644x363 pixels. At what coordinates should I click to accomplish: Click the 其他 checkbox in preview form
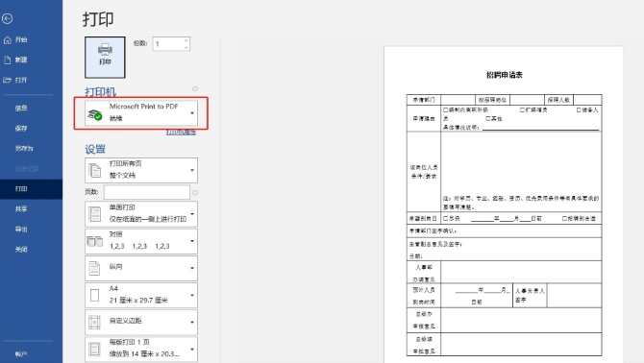pos(488,118)
